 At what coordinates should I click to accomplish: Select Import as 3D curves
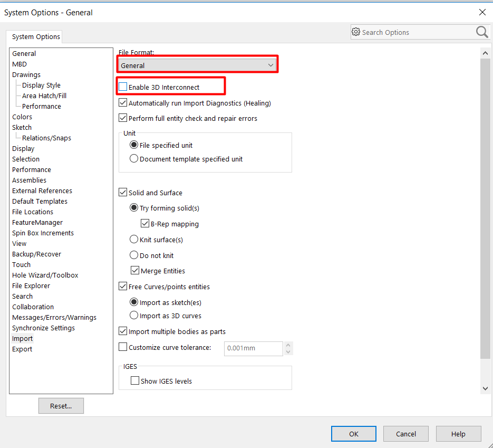coord(134,315)
